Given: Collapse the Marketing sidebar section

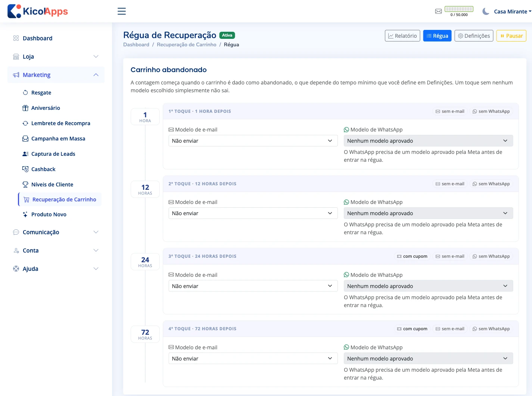Looking at the screenshot, I should pyautogui.click(x=56, y=75).
